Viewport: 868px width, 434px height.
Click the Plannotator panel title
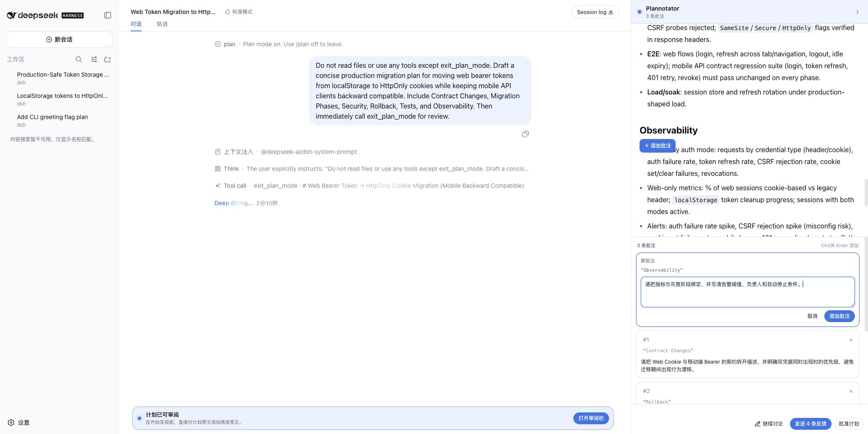click(662, 8)
